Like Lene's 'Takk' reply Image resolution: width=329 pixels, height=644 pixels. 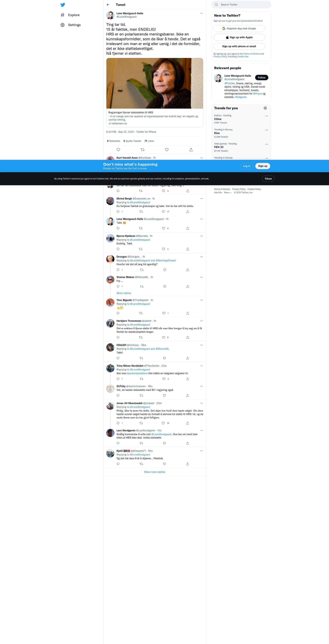pos(164,228)
